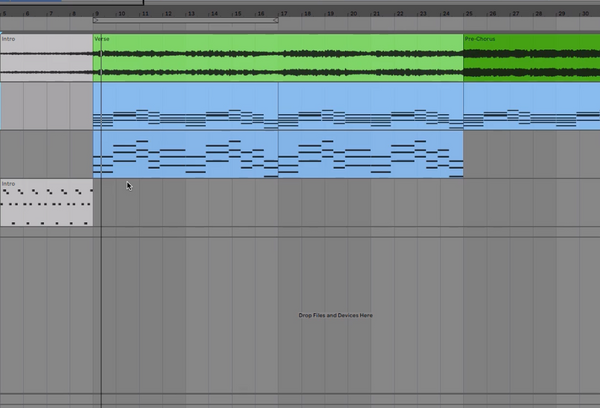600x408 pixels.
Task: Click bar 13 in the beat-time ruler
Action: [191, 14]
